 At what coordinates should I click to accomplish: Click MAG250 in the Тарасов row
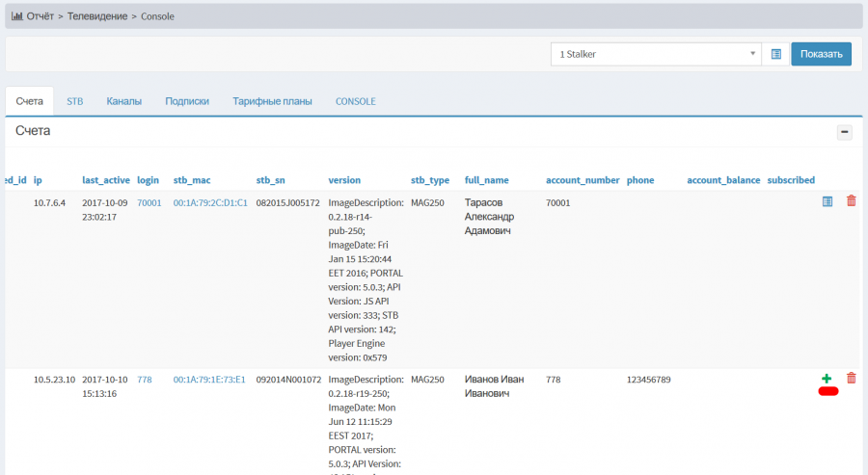427,203
